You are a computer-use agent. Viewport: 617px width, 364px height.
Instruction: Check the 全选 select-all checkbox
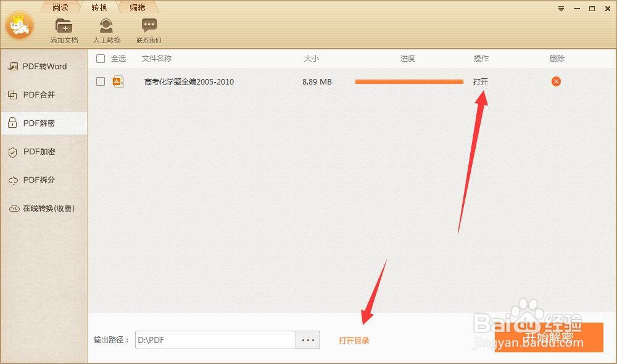point(101,58)
